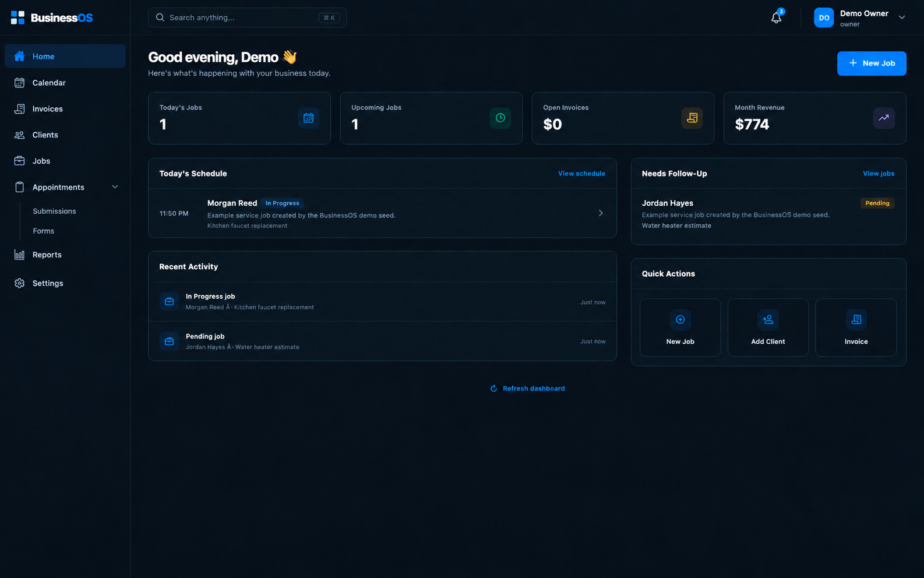Screen dimensions: 924x578
Task: Open Reports from the sidebar
Action: pos(65,255)
